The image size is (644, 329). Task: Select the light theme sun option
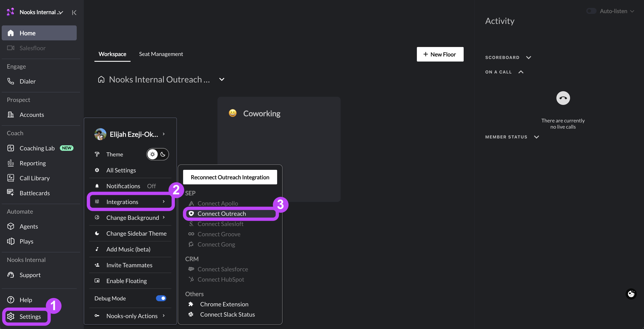click(153, 154)
